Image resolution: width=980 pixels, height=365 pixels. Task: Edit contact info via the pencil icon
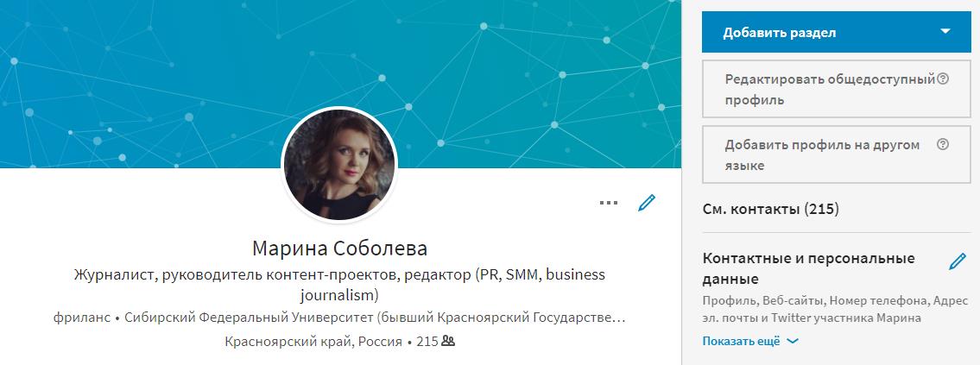[x=957, y=261]
